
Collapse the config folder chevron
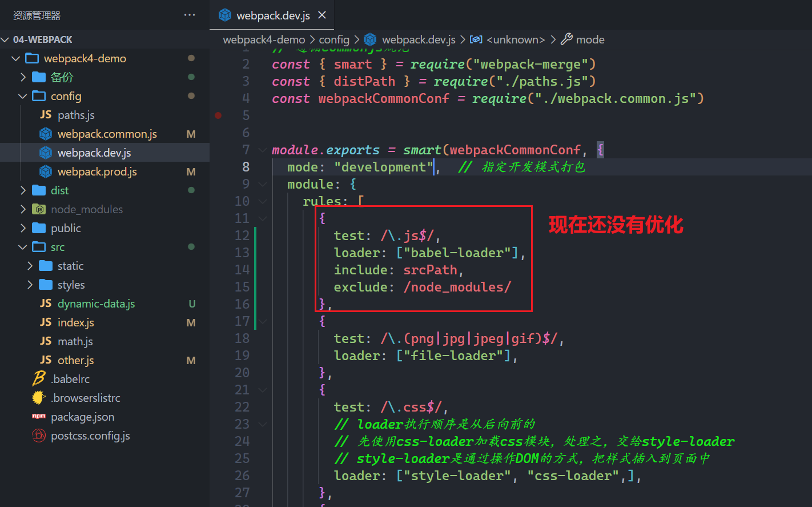coord(23,96)
